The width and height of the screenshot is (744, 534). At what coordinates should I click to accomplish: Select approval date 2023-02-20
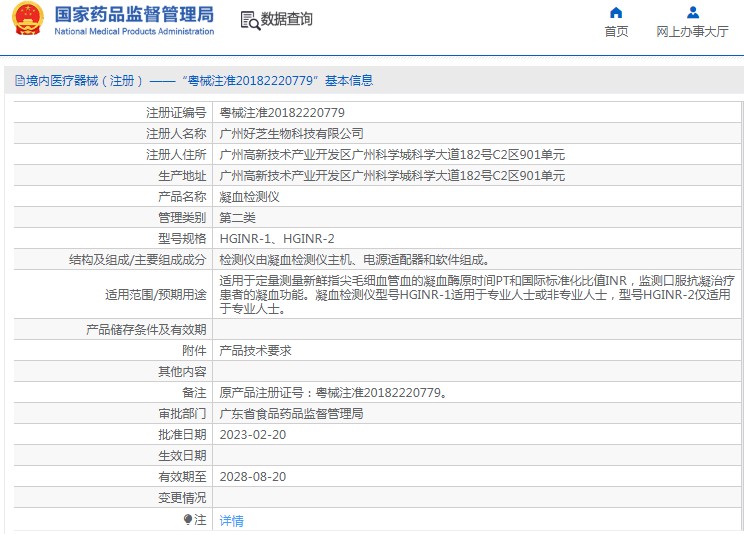253,435
